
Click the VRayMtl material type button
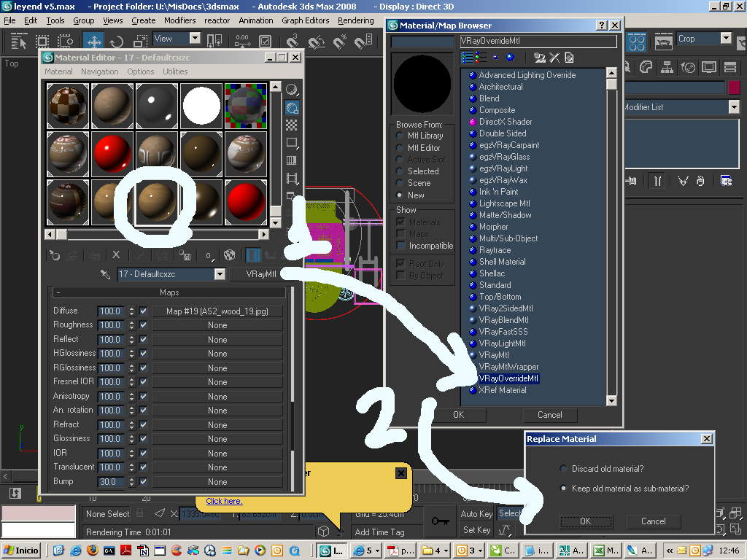click(x=260, y=274)
